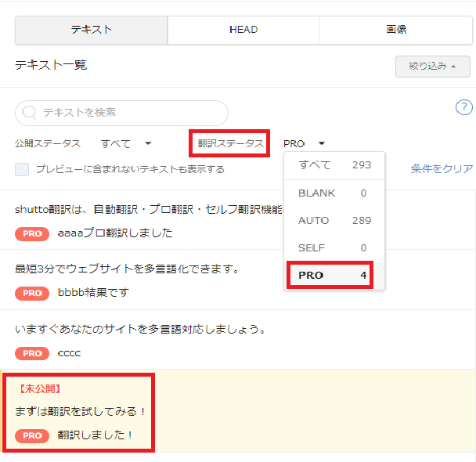Click PRO badge beside cccc
Viewport: 476px width, 462px height.
(32, 353)
